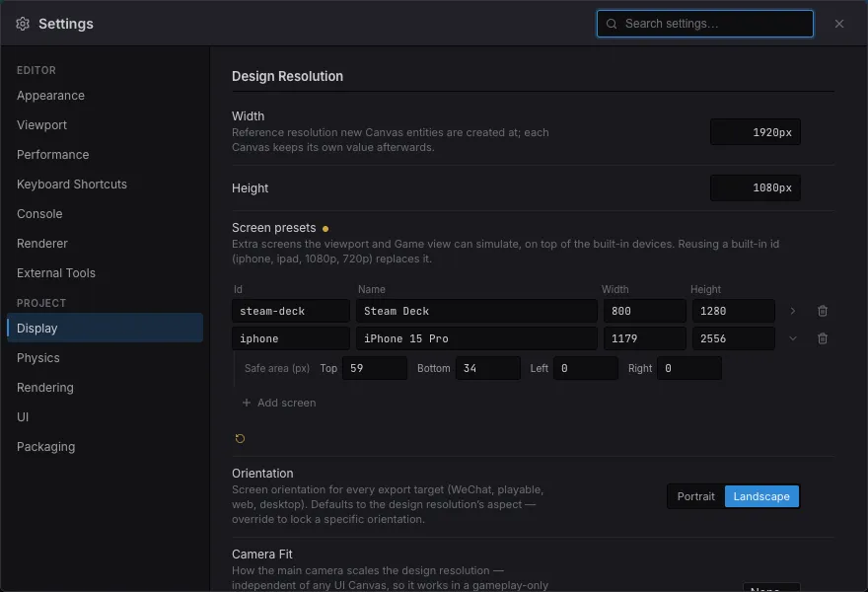Image resolution: width=868 pixels, height=592 pixels.
Task: Edit the safe area Right value
Action: (689, 368)
